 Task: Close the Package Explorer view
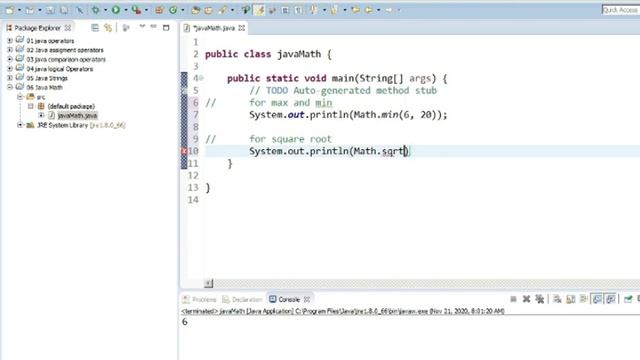point(68,28)
